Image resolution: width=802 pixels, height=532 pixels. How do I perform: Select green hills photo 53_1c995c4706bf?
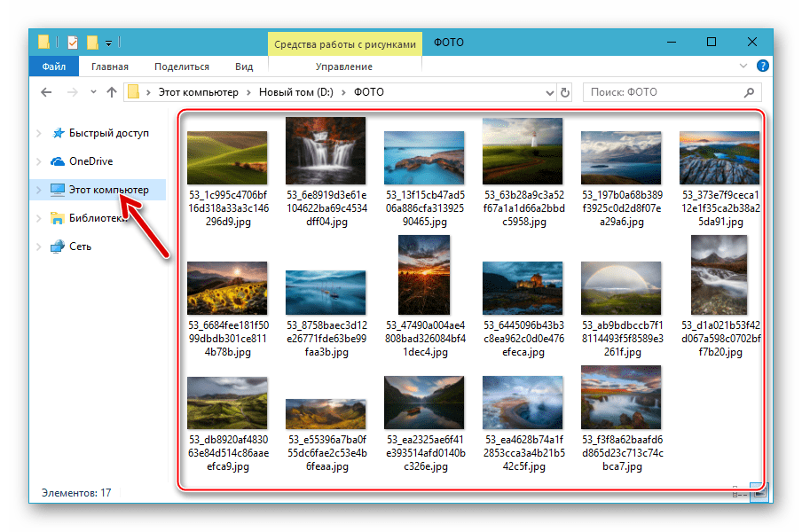click(227, 158)
